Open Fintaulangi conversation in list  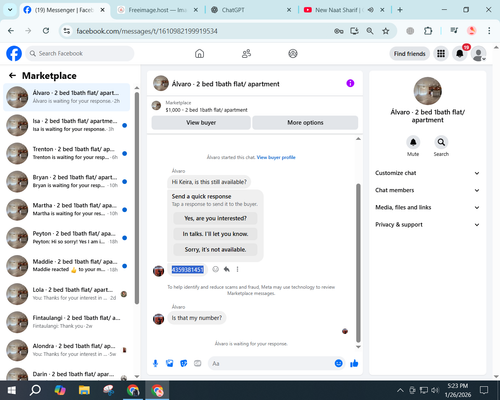coord(67,322)
